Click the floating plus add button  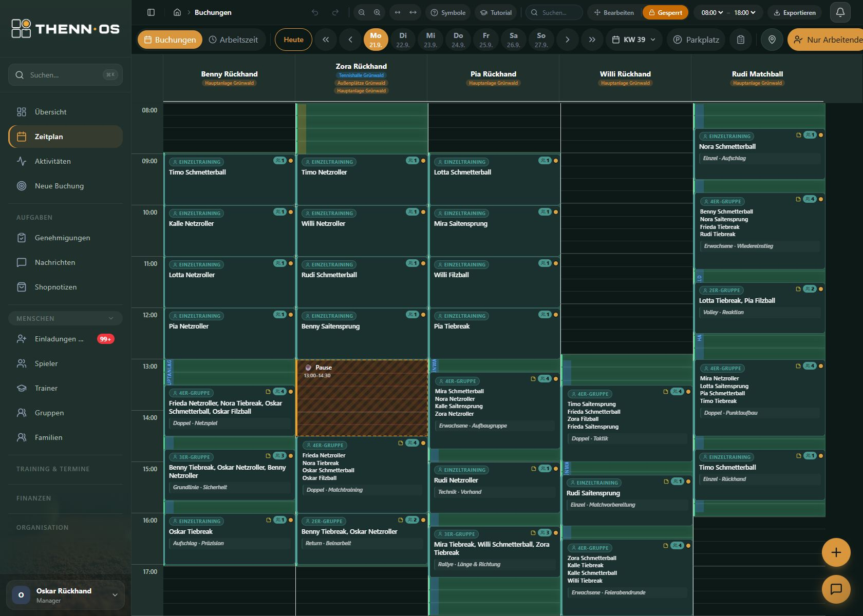tap(836, 552)
